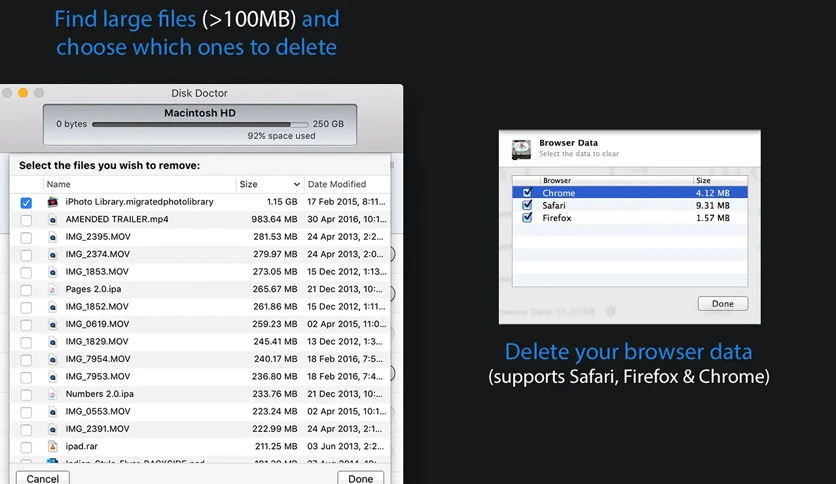Enable the Pages 2.0.ipa checkbox
836x484 pixels.
[26, 290]
